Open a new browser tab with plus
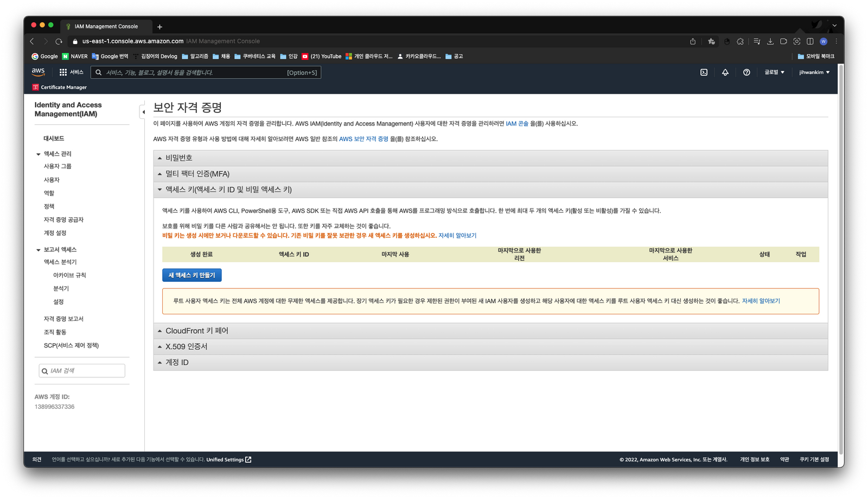Screen dimensions: 868x499 [159, 27]
